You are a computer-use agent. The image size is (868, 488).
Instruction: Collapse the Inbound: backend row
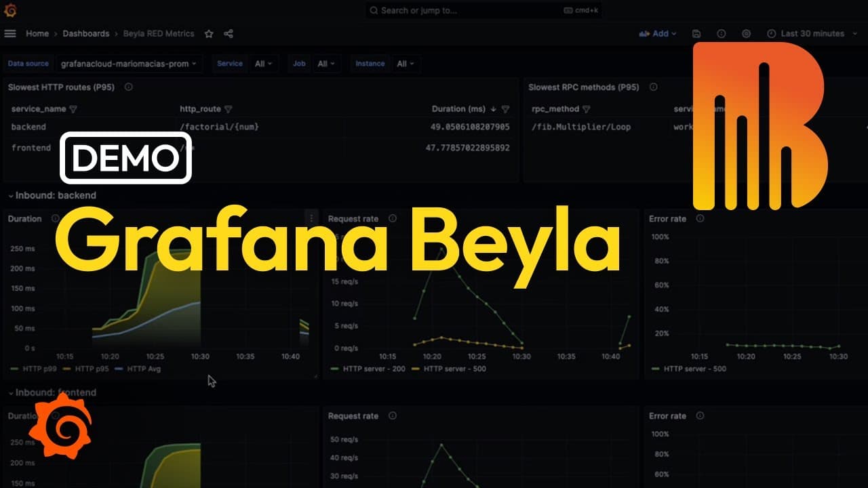pyautogui.click(x=52, y=195)
